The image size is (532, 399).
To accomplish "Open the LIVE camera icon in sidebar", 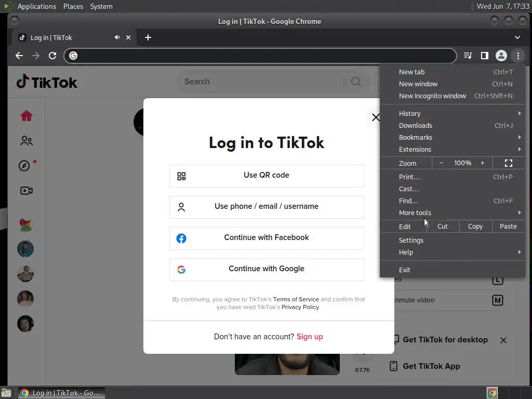I will tap(26, 191).
